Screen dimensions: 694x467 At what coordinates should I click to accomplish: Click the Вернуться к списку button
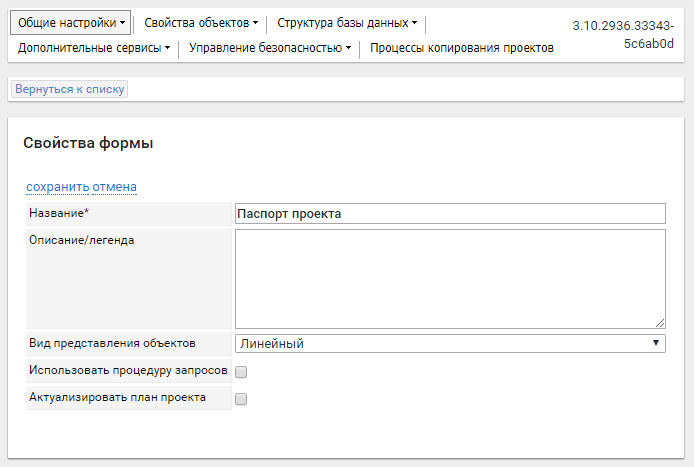70,89
